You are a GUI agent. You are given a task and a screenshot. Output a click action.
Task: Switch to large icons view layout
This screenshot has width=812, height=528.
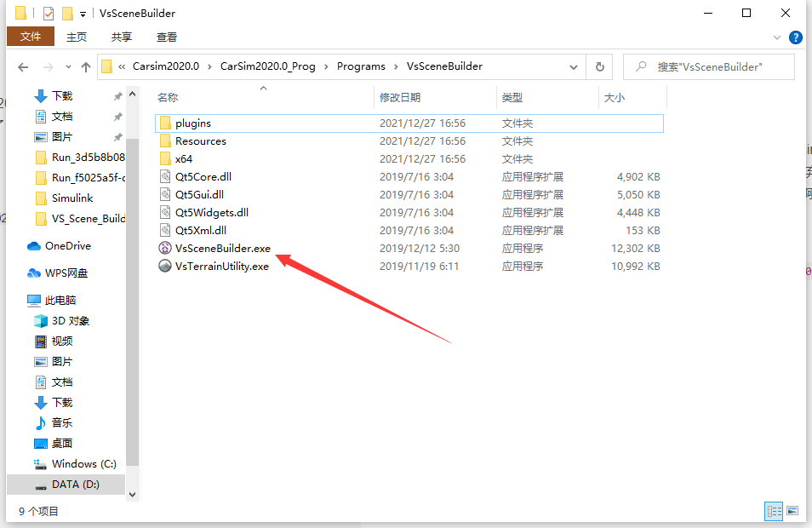tap(792, 512)
